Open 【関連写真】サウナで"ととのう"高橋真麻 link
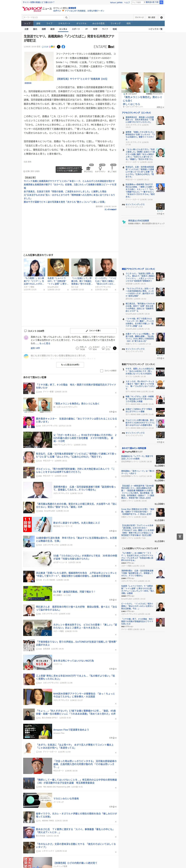This screenshot has height=868, width=186. coord(82,79)
